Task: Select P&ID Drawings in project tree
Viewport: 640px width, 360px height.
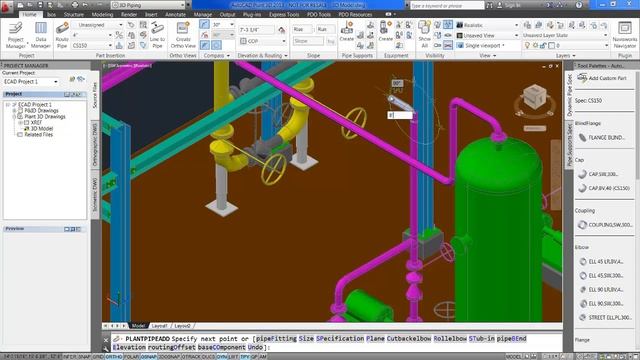Action: tap(41, 111)
